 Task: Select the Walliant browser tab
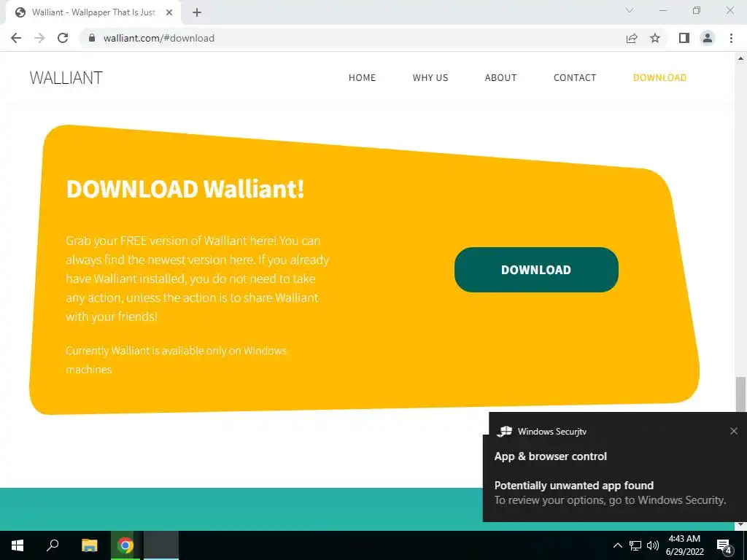click(x=93, y=12)
